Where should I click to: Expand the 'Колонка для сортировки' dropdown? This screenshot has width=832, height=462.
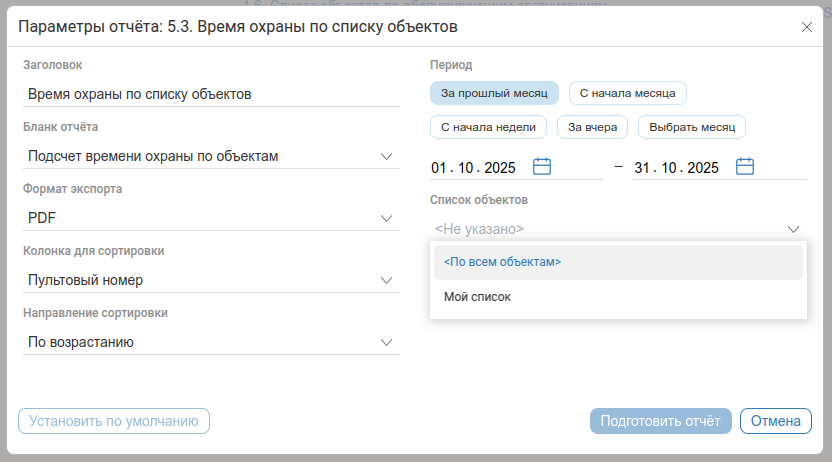pos(387,280)
